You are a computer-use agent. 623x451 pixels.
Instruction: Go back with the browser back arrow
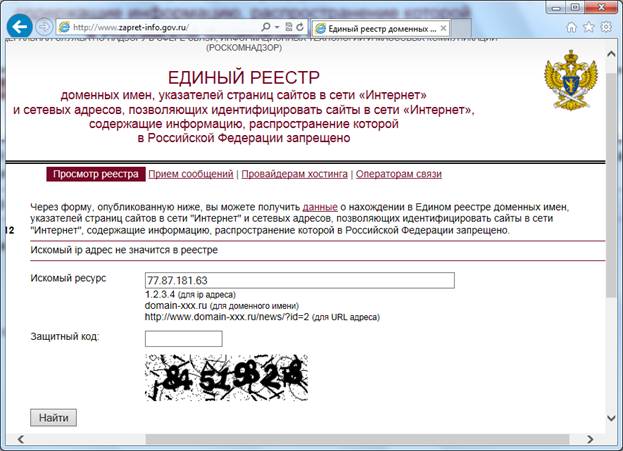[x=19, y=27]
